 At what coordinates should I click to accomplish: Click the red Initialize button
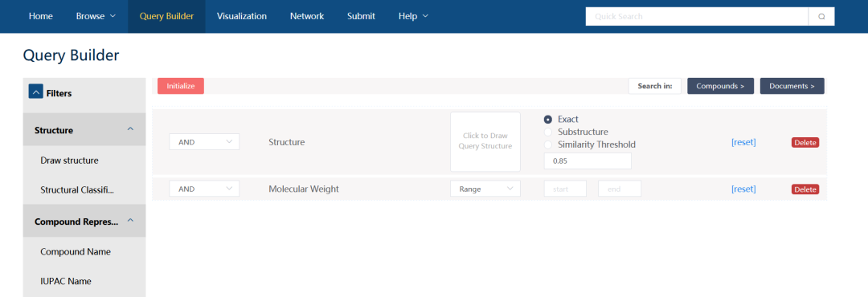(x=181, y=86)
